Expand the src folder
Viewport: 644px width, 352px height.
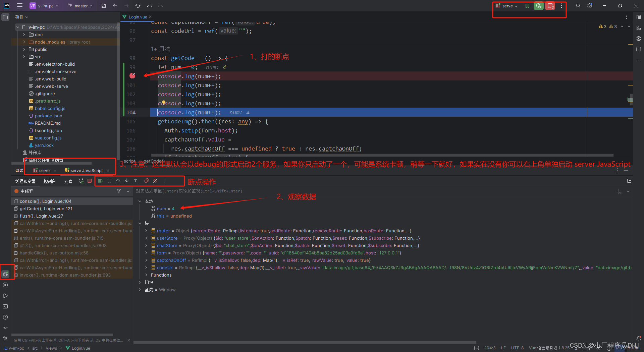pos(24,57)
